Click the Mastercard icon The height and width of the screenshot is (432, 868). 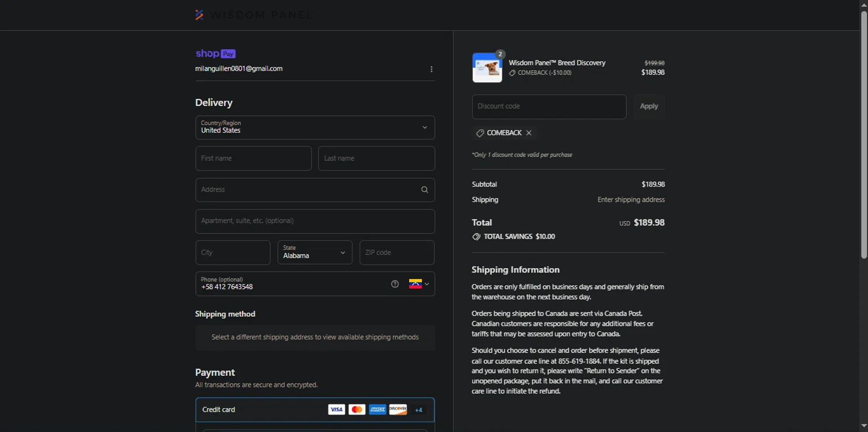357,409
